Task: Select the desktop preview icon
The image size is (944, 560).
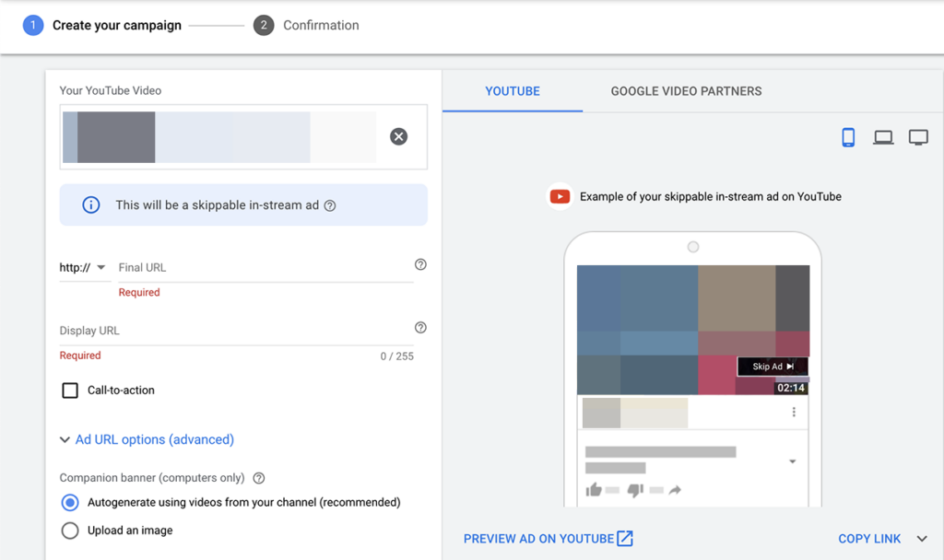Action: pyautogui.click(x=883, y=136)
